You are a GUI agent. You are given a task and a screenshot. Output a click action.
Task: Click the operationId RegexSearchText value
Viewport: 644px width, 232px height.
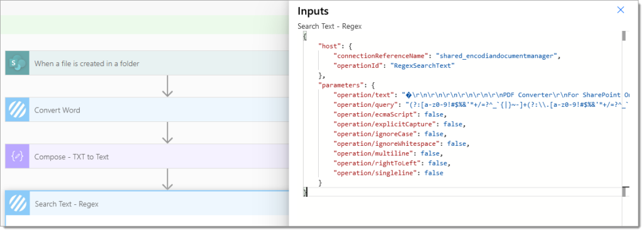point(422,65)
